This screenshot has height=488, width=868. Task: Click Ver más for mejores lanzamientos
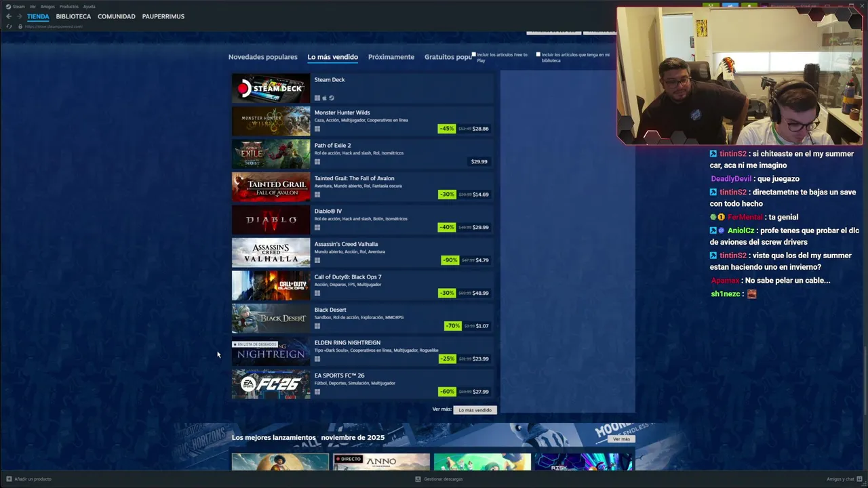click(622, 439)
